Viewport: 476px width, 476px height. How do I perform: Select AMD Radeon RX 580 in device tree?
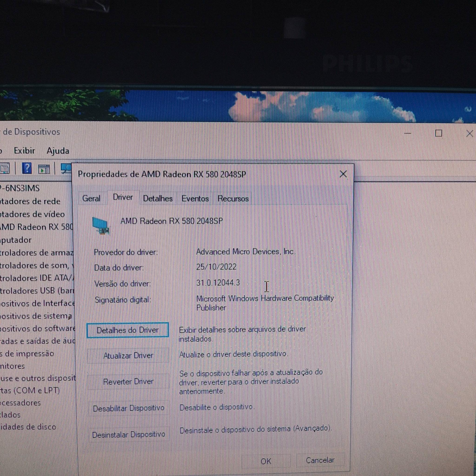tap(36, 227)
